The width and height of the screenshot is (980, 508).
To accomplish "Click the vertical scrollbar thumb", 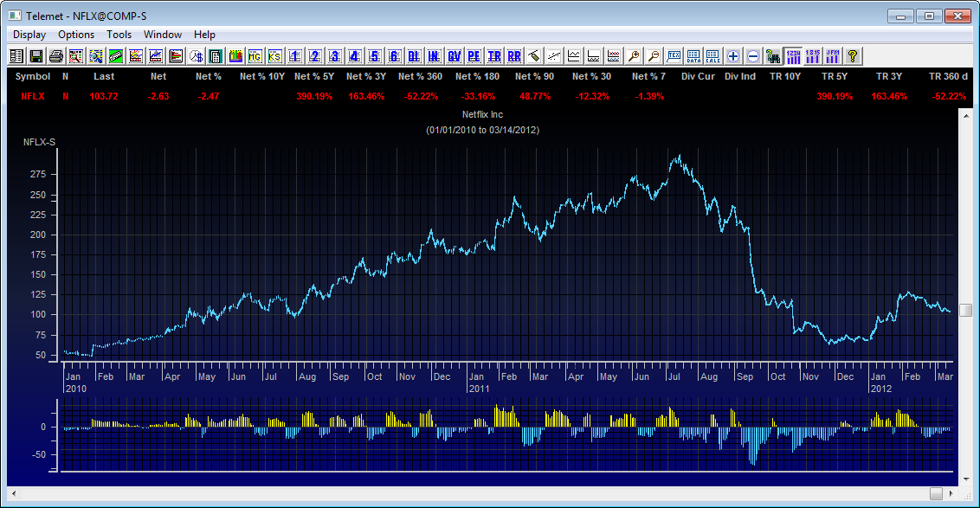I will point(965,311).
